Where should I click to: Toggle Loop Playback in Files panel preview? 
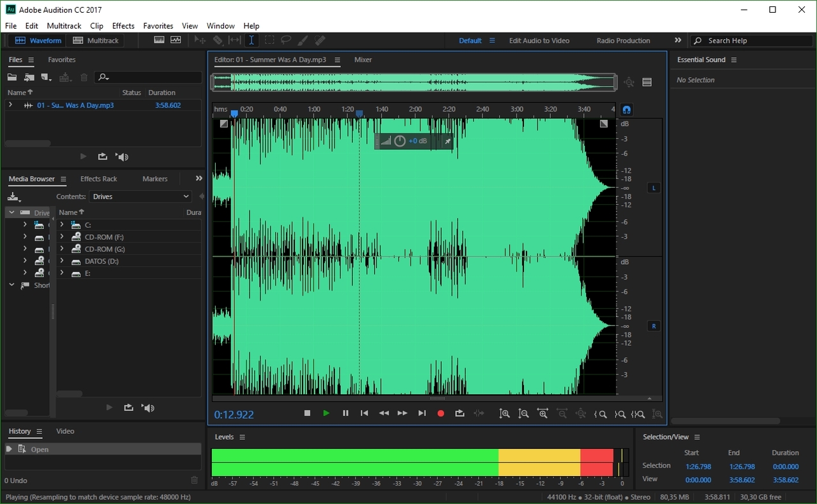point(103,156)
